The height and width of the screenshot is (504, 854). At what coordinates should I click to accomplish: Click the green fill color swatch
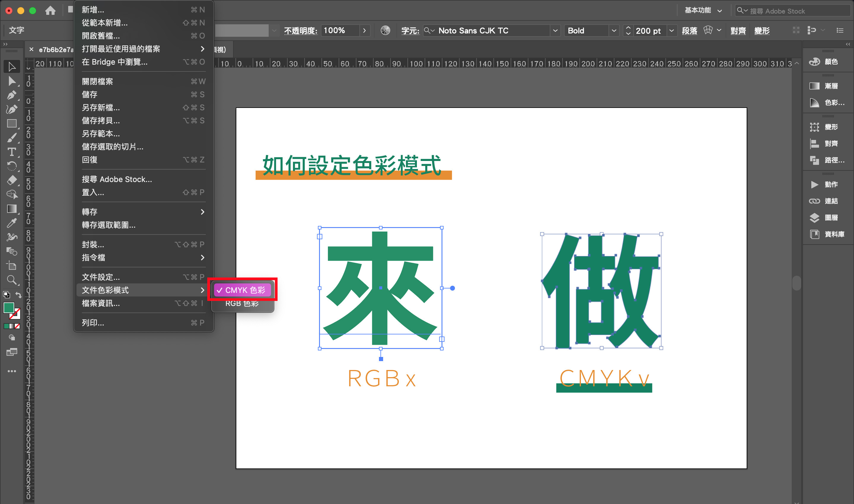click(x=9, y=308)
